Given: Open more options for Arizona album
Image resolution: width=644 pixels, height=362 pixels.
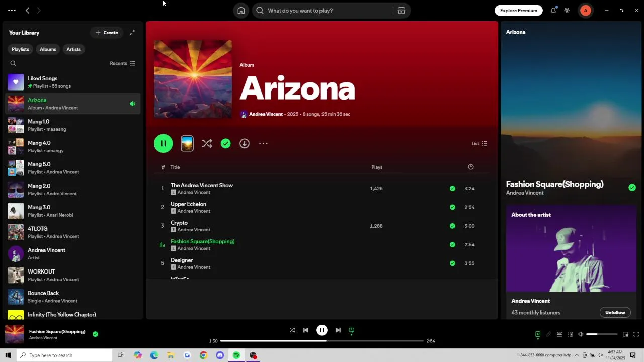Looking at the screenshot, I should (263, 144).
